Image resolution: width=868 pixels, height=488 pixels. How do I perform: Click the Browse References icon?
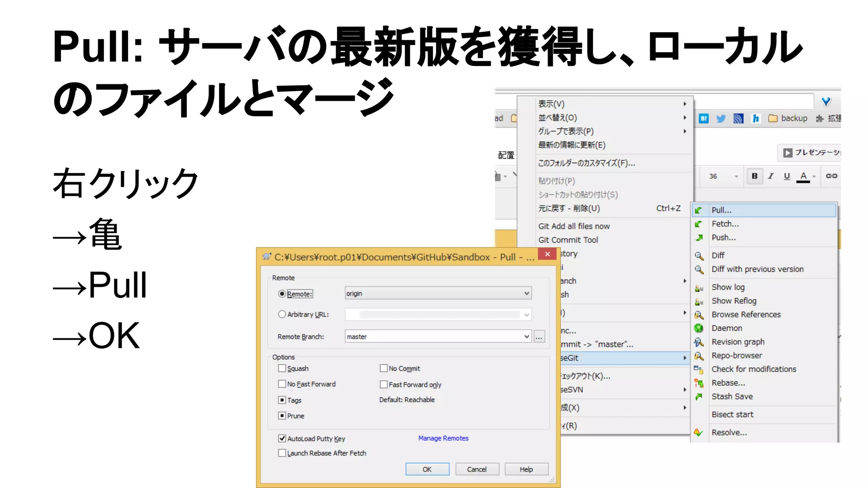click(698, 315)
